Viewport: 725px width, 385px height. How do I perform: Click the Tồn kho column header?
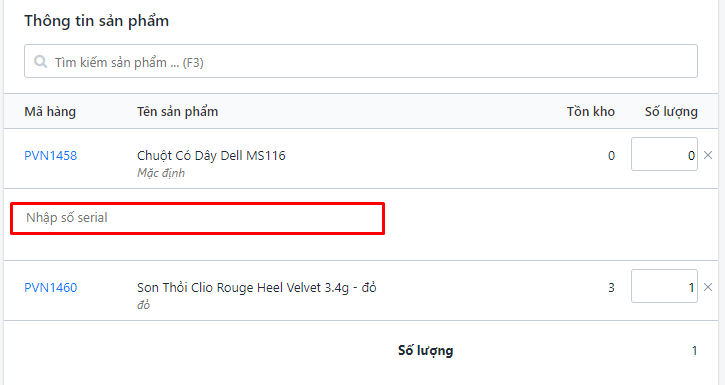590,112
